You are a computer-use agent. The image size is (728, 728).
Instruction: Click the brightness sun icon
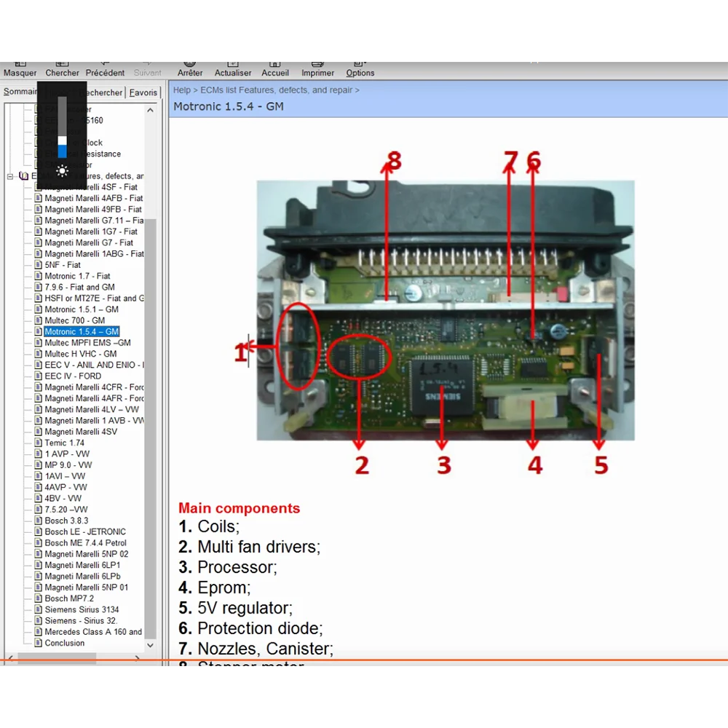tap(62, 171)
